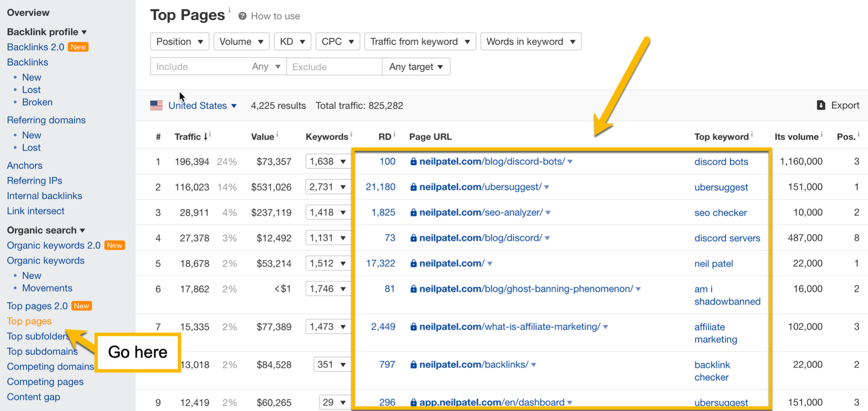Image resolution: width=868 pixels, height=411 pixels.
Task: Open Competing pages in the sidebar
Action: click(45, 382)
